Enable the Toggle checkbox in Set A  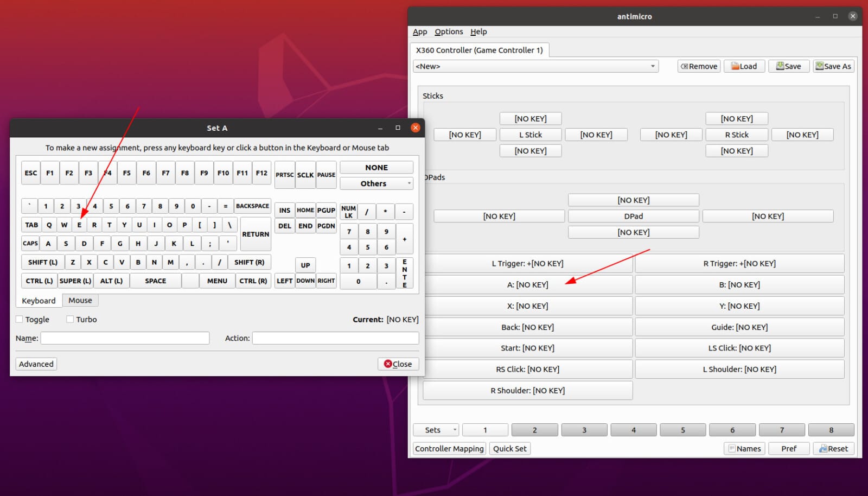(x=20, y=319)
